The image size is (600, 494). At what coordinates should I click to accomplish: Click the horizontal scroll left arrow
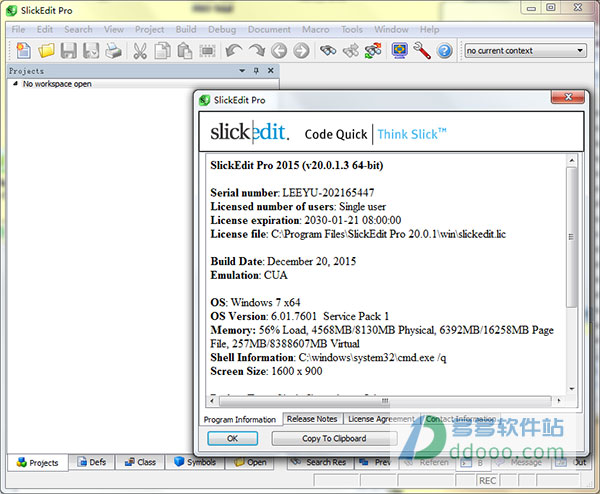[212, 401]
